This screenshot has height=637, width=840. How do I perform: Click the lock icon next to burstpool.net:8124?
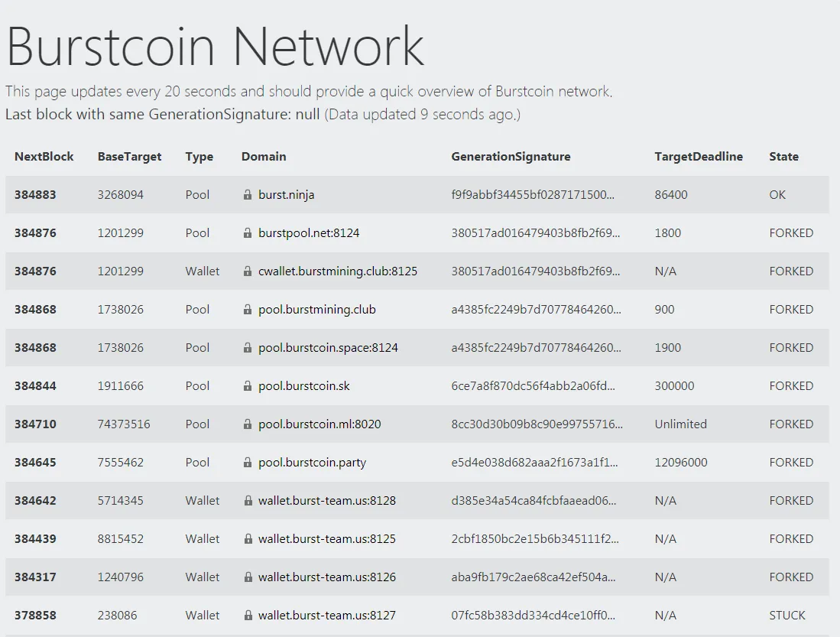point(248,232)
